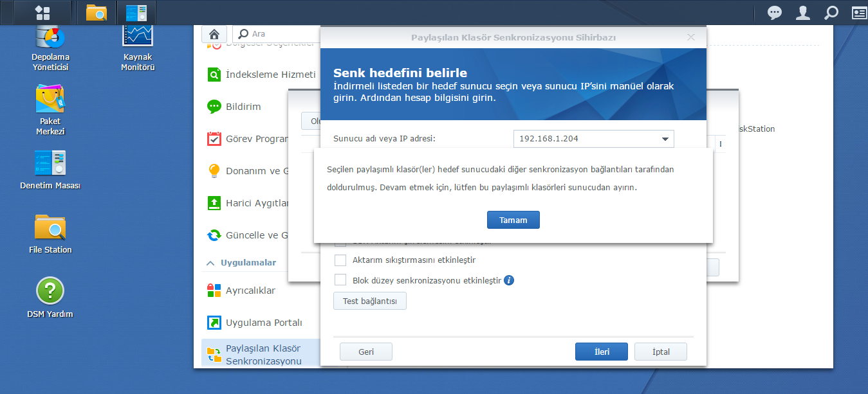
Task: Click the Ara search field
Action: click(283, 34)
